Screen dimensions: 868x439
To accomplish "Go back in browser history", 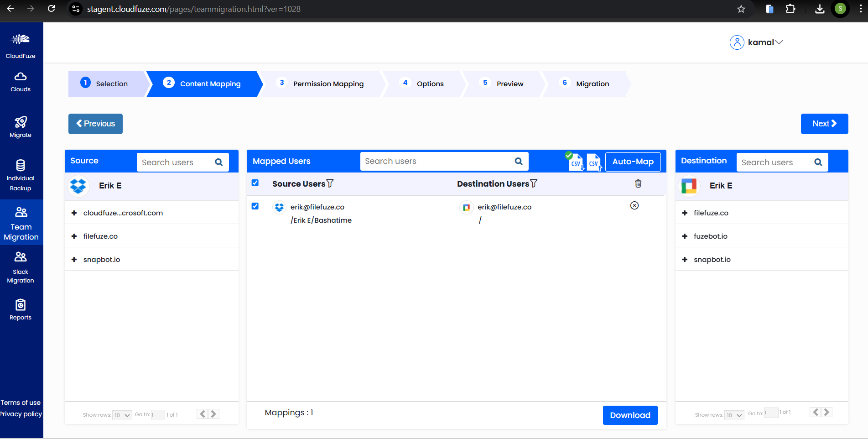I will pos(10,9).
